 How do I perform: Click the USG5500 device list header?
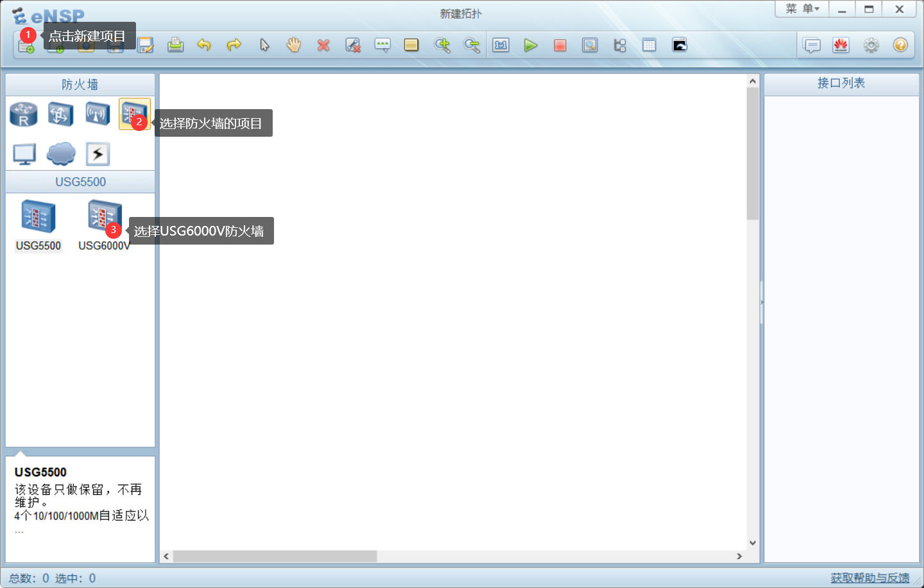pyautogui.click(x=80, y=182)
